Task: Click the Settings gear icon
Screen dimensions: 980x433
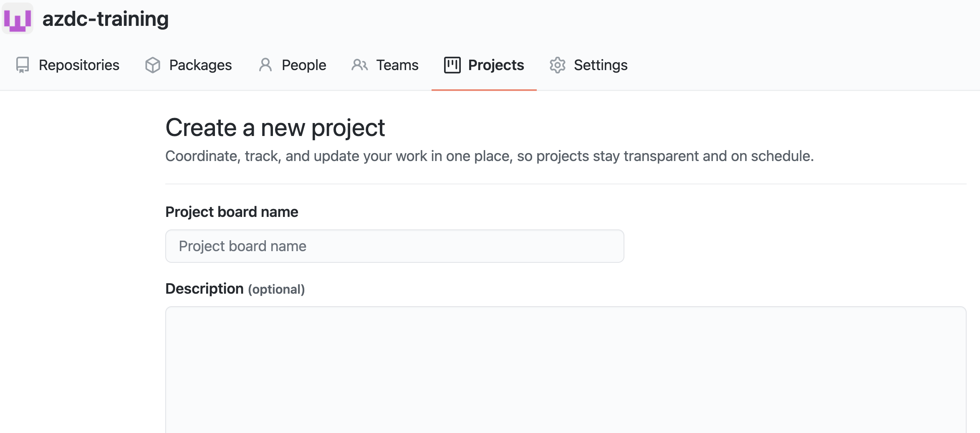Action: (x=557, y=65)
